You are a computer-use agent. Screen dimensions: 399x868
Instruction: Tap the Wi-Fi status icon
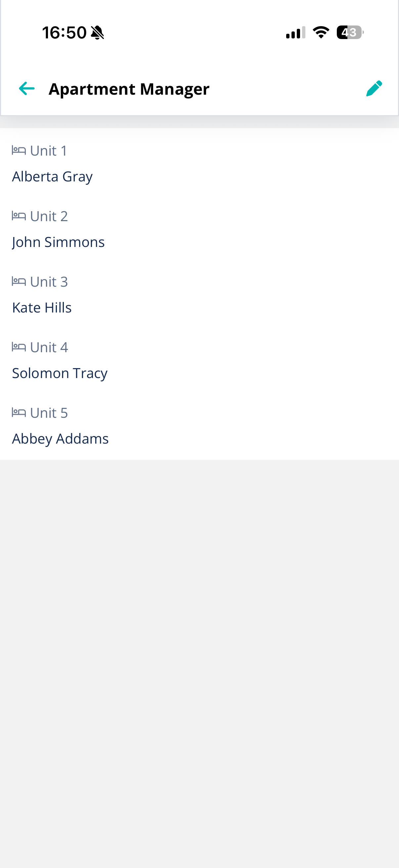pyautogui.click(x=321, y=32)
